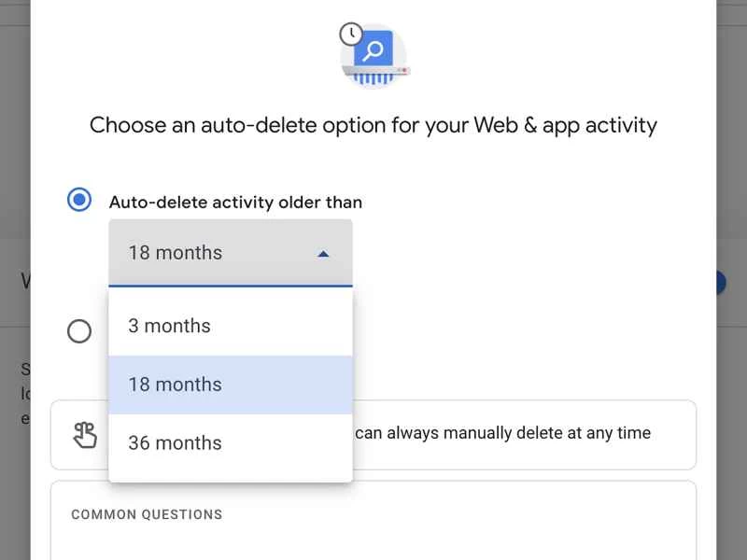
Task: Click the Common Questions section heading
Action: (x=147, y=514)
